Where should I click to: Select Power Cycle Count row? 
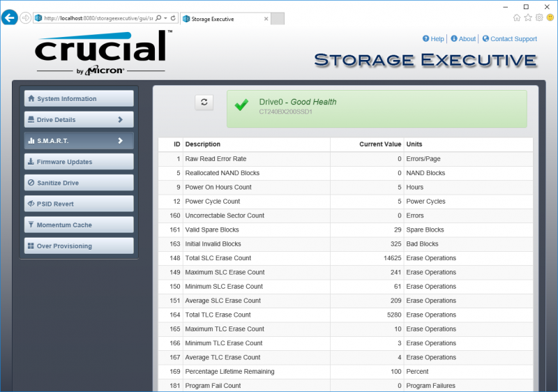point(345,202)
